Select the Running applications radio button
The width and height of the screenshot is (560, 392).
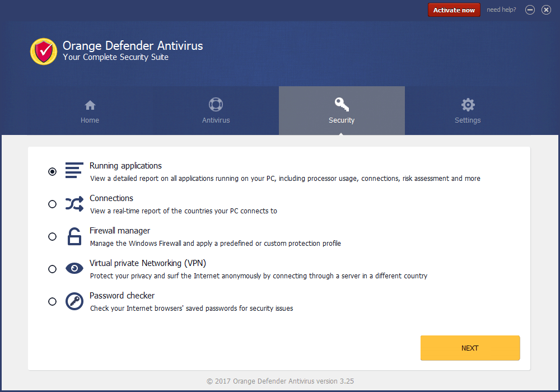tap(53, 172)
